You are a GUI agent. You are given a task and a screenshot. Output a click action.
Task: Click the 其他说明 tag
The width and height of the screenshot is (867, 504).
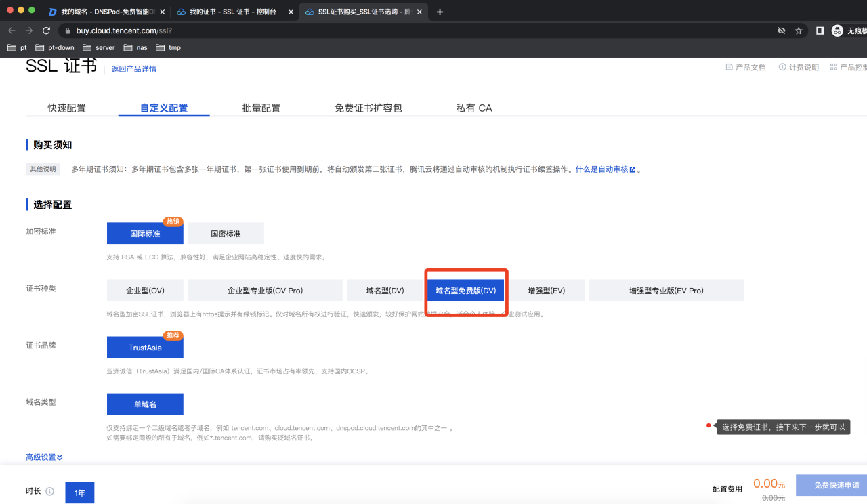coord(43,169)
